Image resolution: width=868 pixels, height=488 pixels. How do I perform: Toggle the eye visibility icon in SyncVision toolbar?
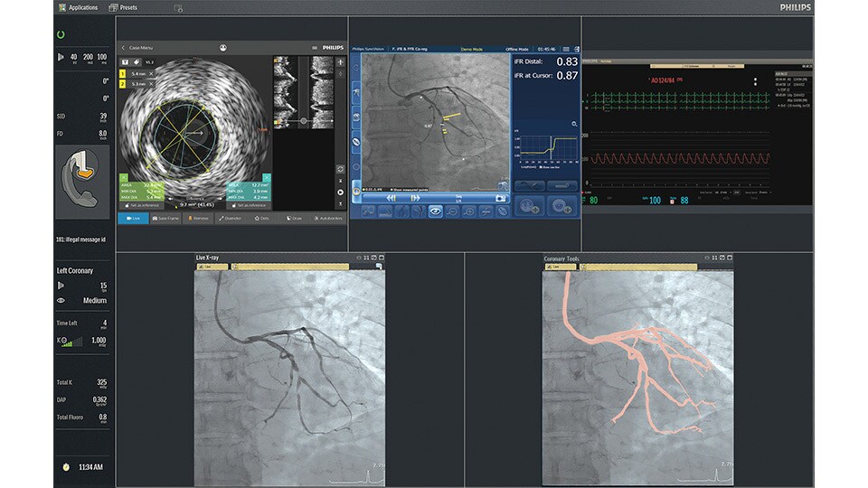tap(436, 211)
